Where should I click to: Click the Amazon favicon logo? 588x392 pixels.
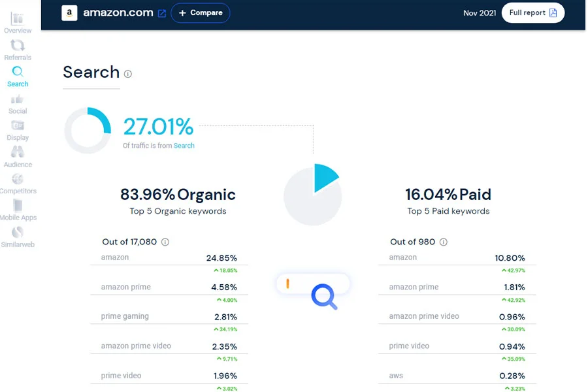coord(69,13)
